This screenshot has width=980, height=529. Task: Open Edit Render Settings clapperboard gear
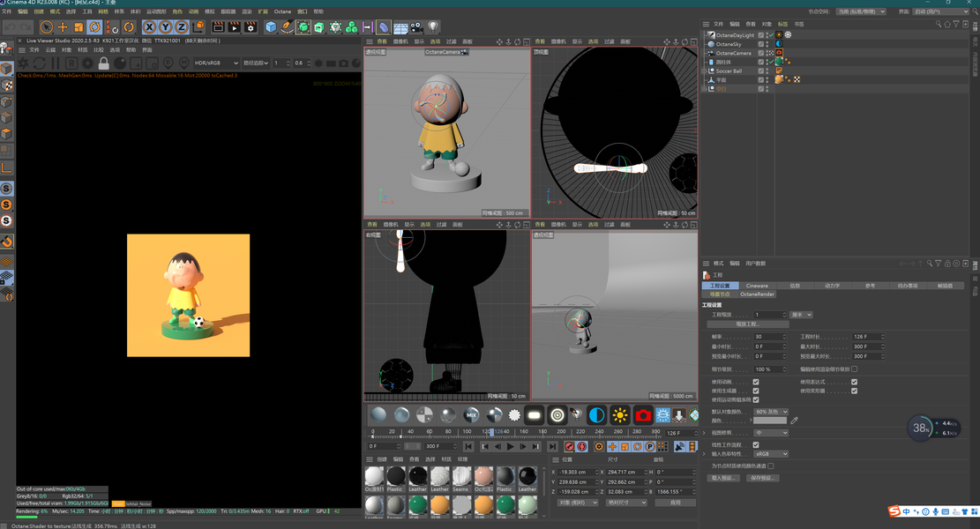tap(251, 26)
